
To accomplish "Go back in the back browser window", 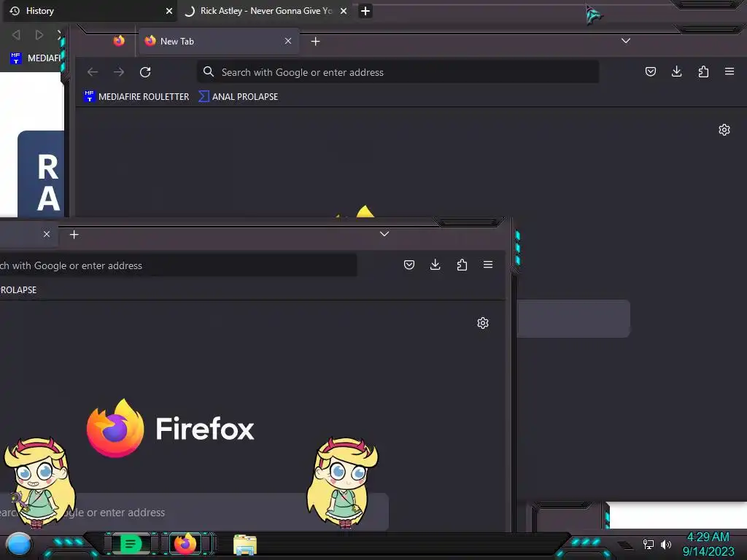I will pos(16,35).
